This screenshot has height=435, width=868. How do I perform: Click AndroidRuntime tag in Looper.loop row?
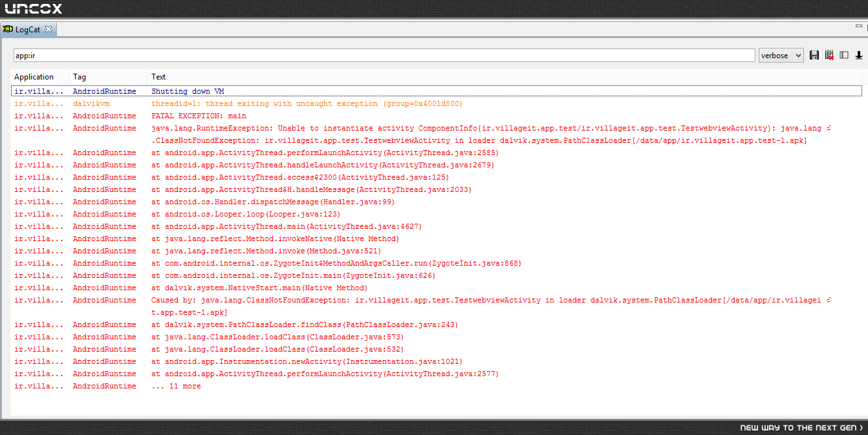(x=104, y=214)
